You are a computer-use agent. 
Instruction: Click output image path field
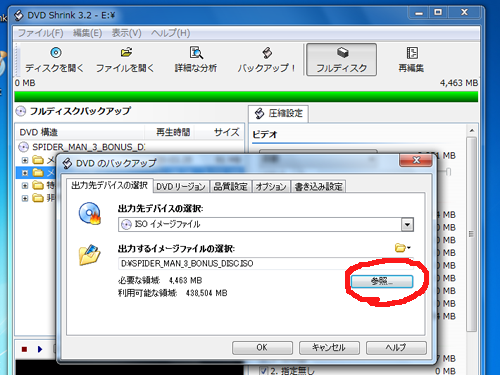coord(266,263)
